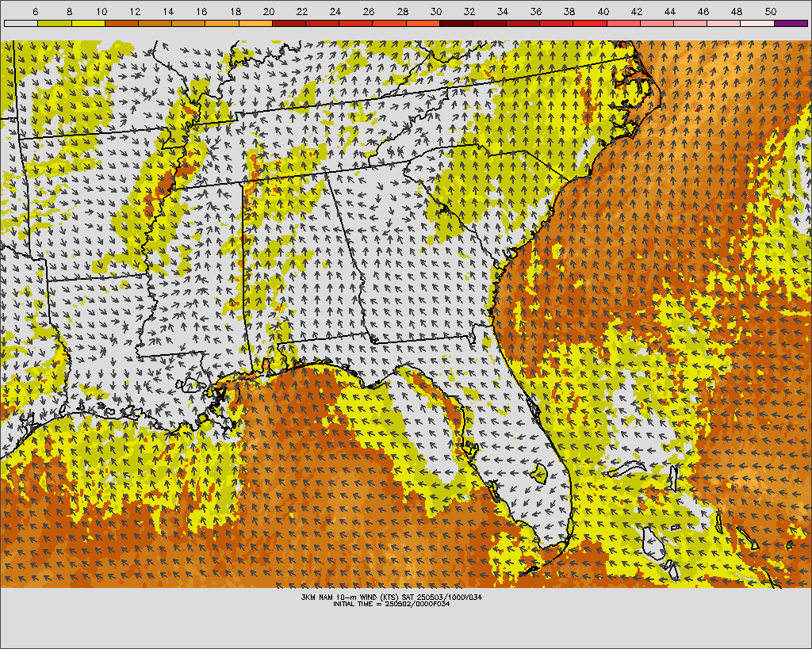Click the legend label "10"
Viewport: 812px width, 649px height.
pyautogui.click(x=101, y=11)
